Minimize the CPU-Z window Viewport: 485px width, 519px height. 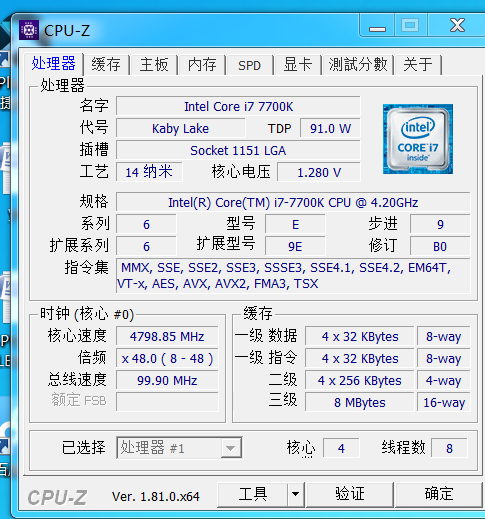pyautogui.click(x=377, y=26)
